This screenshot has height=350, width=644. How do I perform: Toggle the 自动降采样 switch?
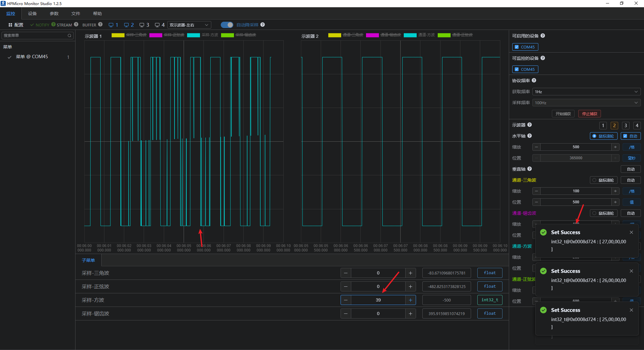coord(227,25)
